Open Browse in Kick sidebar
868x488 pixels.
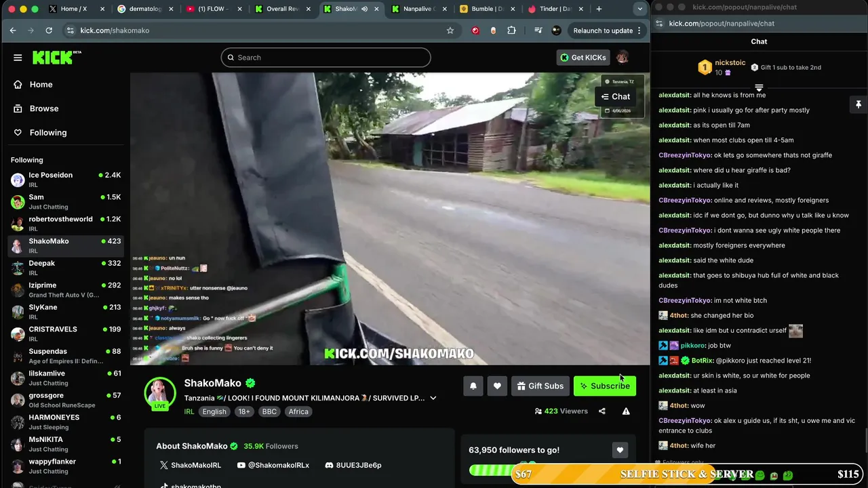pyautogui.click(x=65, y=108)
